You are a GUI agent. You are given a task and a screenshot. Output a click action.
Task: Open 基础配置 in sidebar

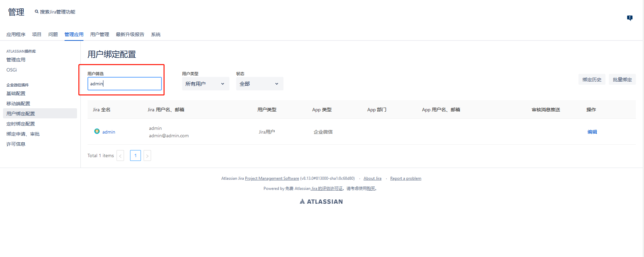pyautogui.click(x=16, y=93)
